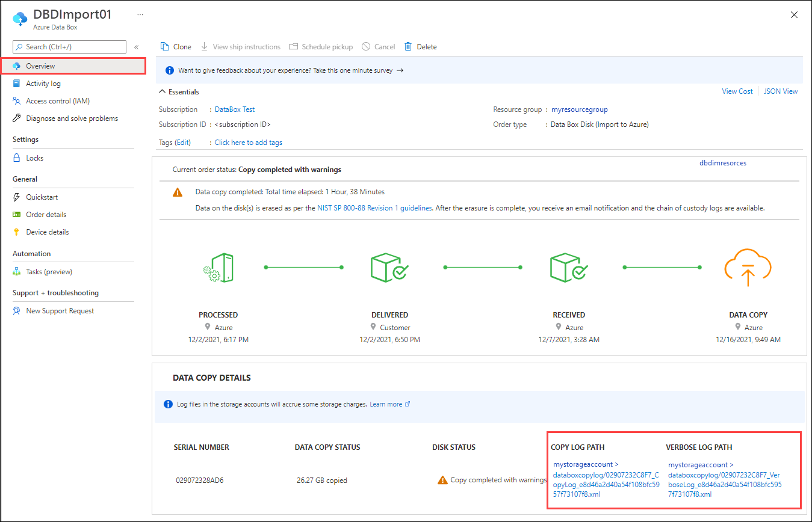Delete the DBDImport01 order
This screenshot has height=522, width=812.
[x=420, y=46]
